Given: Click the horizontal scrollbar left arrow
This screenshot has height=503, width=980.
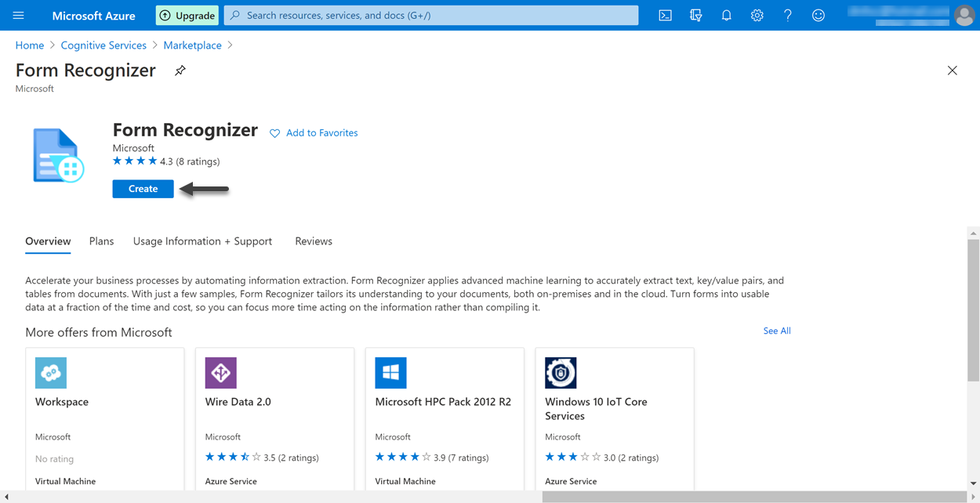Looking at the screenshot, I should [x=6, y=497].
